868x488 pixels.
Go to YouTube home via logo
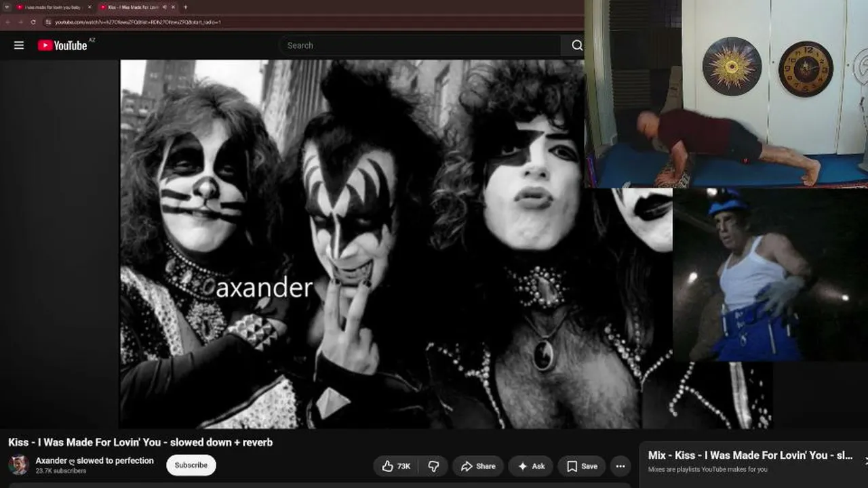click(62, 45)
